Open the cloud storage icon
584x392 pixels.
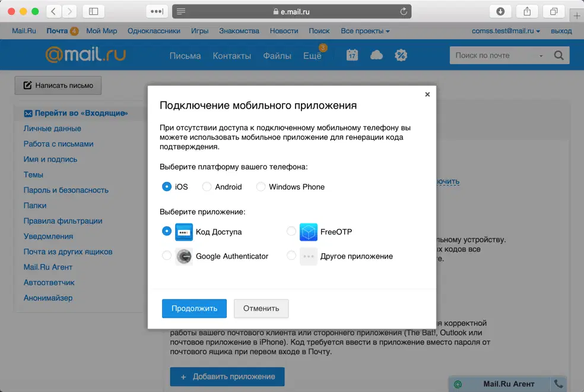click(x=376, y=56)
